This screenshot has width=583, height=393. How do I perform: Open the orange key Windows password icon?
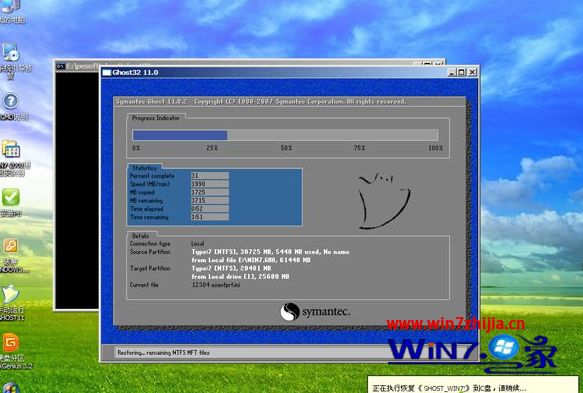click(x=10, y=246)
